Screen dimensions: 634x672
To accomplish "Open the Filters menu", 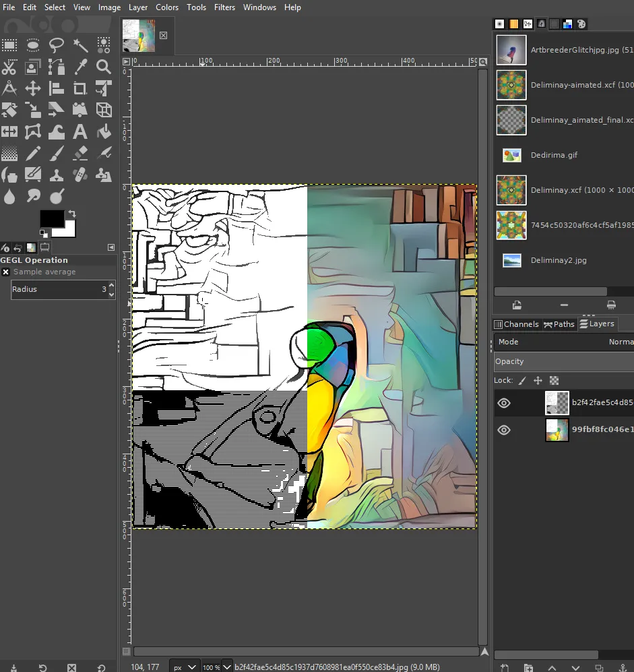I will pos(224,7).
